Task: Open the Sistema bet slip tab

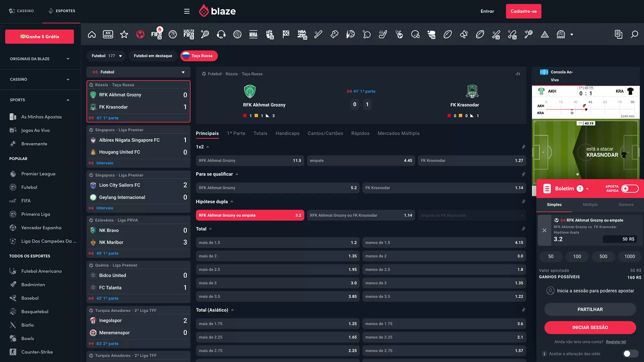Action: pyautogui.click(x=626, y=205)
